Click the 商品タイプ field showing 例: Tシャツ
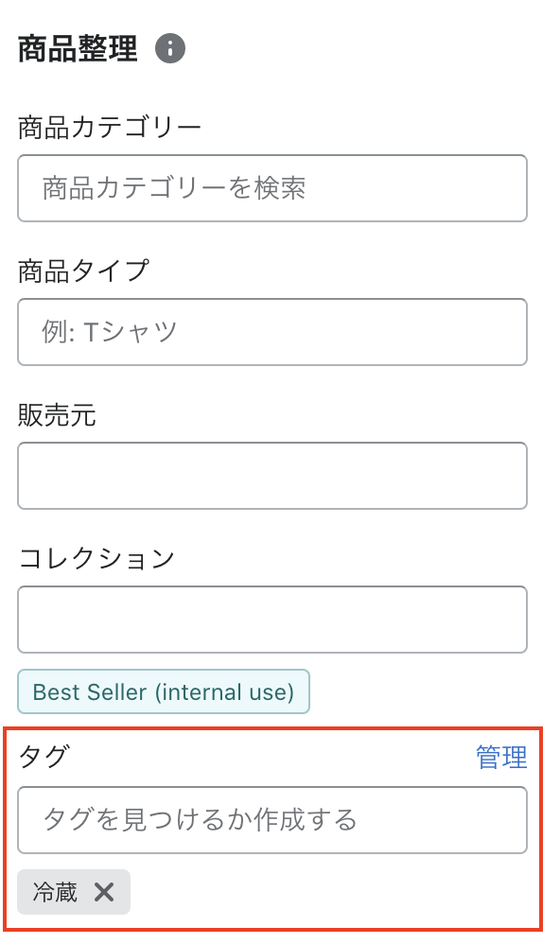 tap(272, 332)
